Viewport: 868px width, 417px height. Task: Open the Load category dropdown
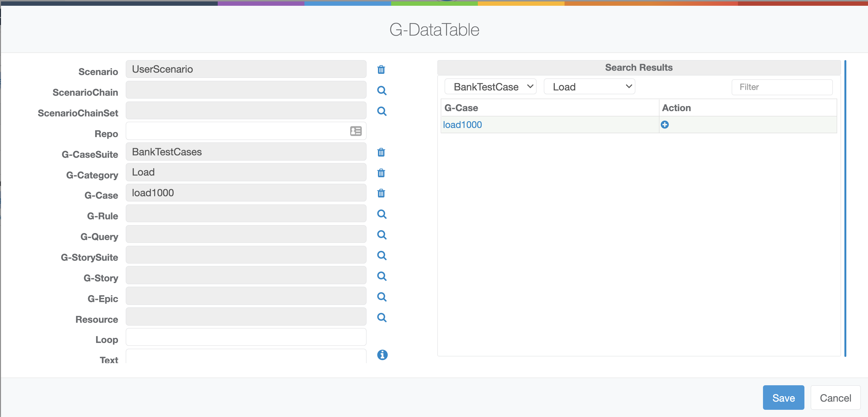pyautogui.click(x=589, y=87)
